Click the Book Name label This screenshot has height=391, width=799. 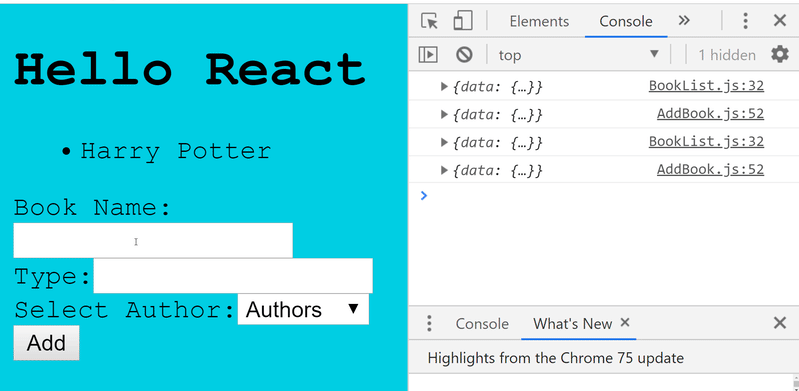click(x=92, y=207)
